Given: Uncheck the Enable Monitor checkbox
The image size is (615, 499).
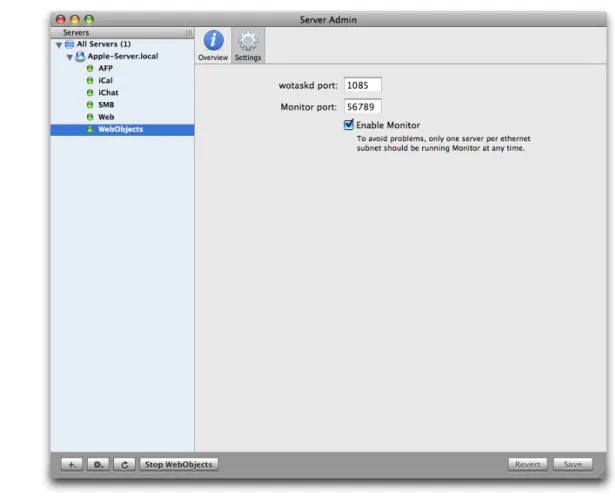Looking at the screenshot, I should tap(348, 125).
